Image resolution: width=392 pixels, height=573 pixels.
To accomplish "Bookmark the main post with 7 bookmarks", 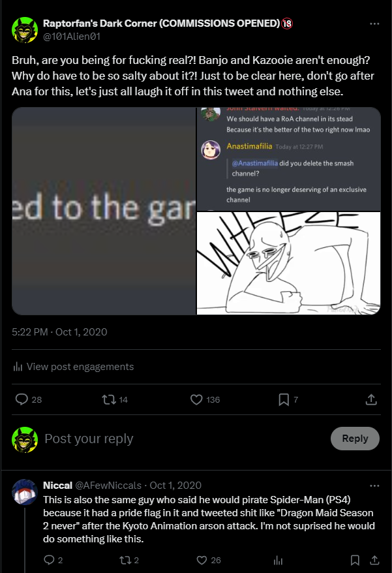I will click(x=284, y=399).
